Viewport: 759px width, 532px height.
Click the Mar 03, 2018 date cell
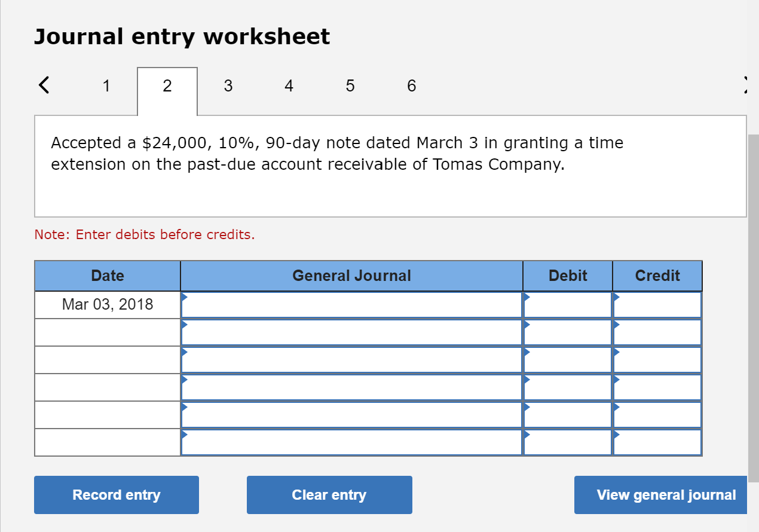(x=107, y=304)
